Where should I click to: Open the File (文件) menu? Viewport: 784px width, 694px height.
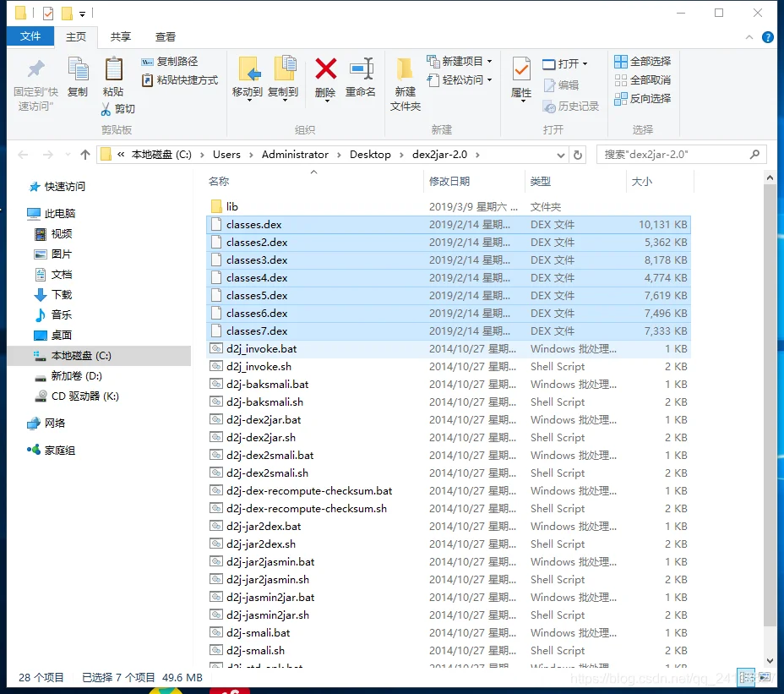[x=30, y=36]
